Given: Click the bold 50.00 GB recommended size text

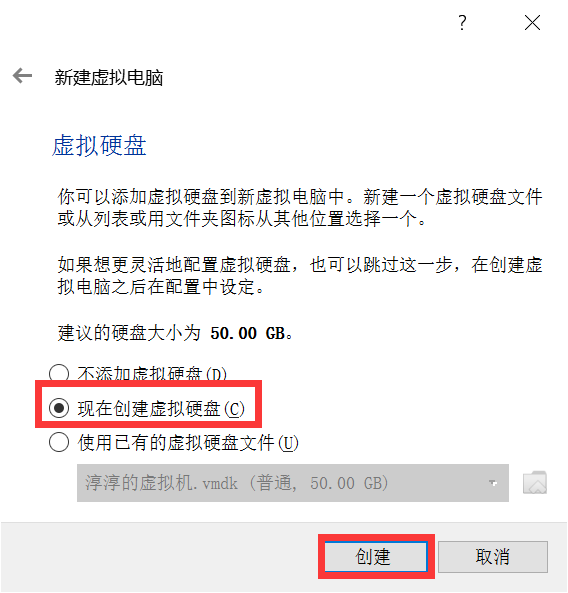Looking at the screenshot, I should click(248, 333).
